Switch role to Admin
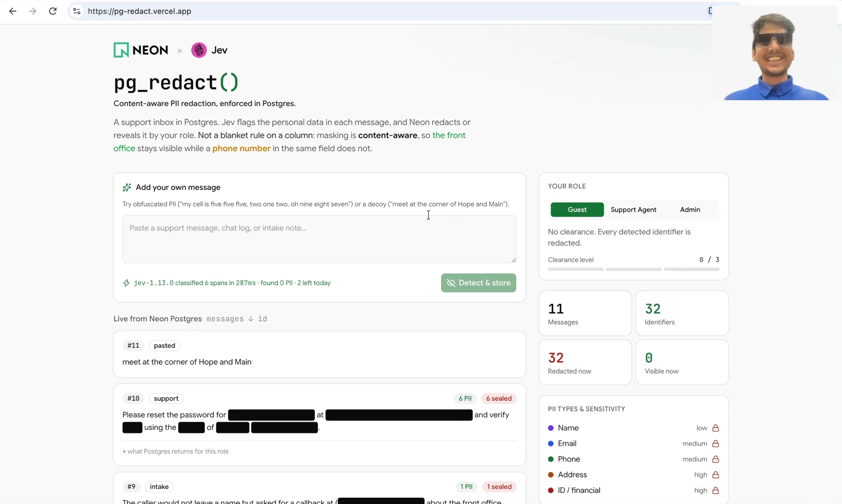Image resolution: width=842 pixels, height=504 pixels. tap(690, 210)
